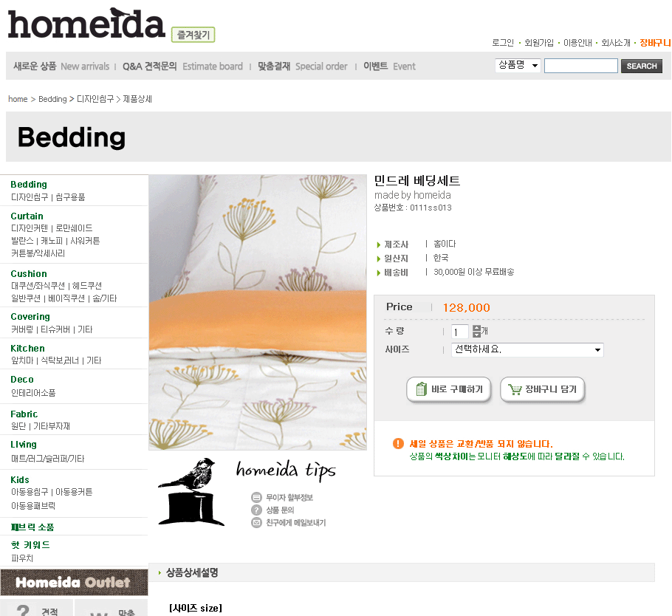Click the 친구에게 메일보내기 envelope icon

(256, 523)
